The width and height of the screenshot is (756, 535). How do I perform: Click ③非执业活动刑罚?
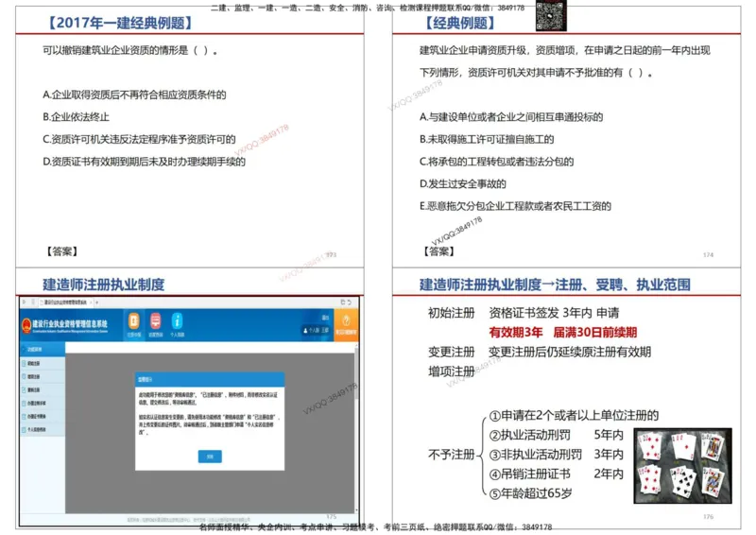tap(535, 455)
